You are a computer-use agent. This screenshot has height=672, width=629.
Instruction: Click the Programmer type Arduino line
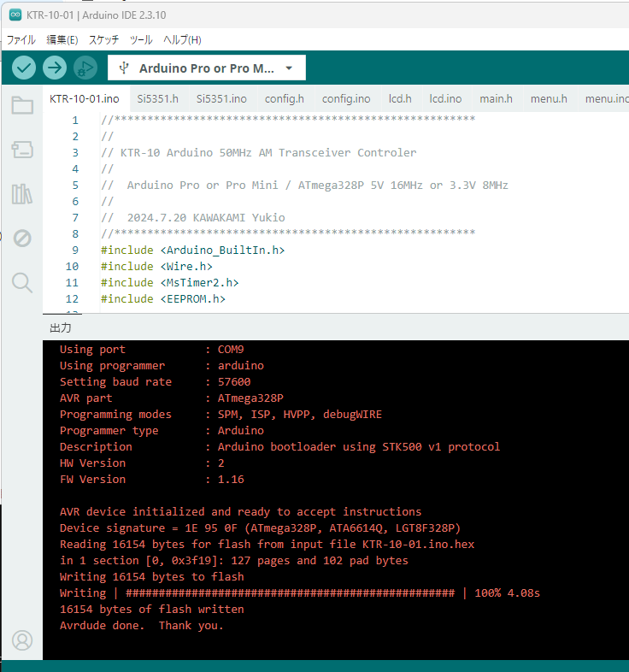(162, 431)
